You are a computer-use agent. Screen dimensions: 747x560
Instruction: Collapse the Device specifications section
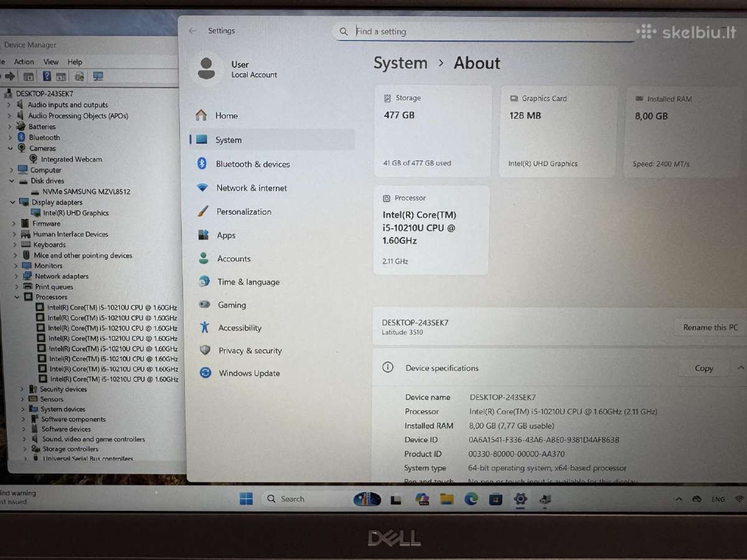(x=740, y=368)
